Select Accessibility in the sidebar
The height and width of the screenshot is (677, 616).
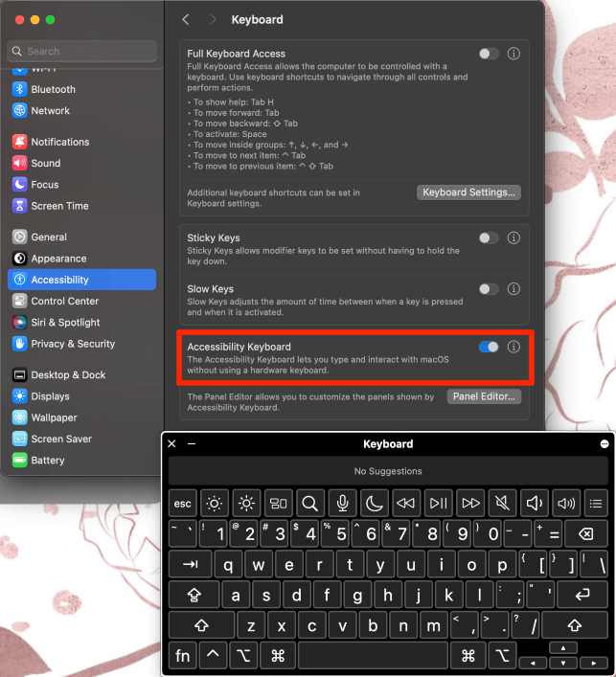[x=82, y=280]
